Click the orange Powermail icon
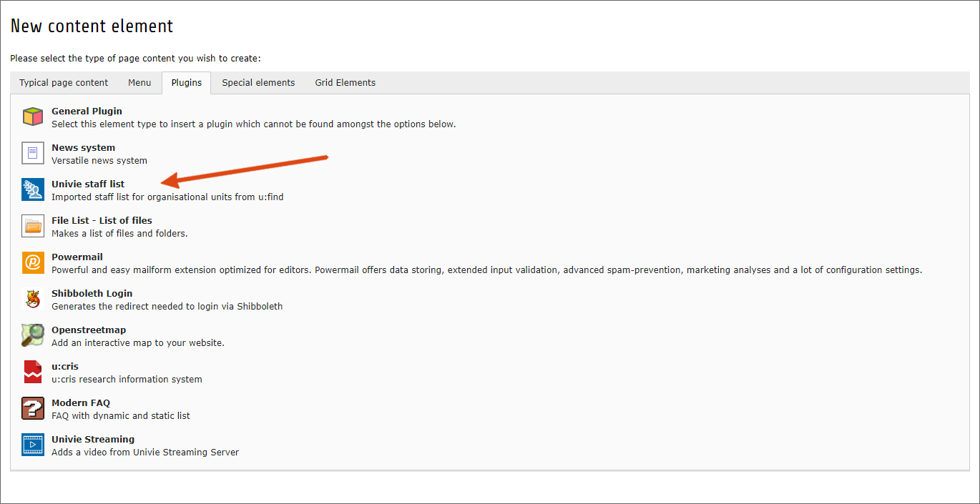Image resolution: width=980 pixels, height=504 pixels. [33, 262]
